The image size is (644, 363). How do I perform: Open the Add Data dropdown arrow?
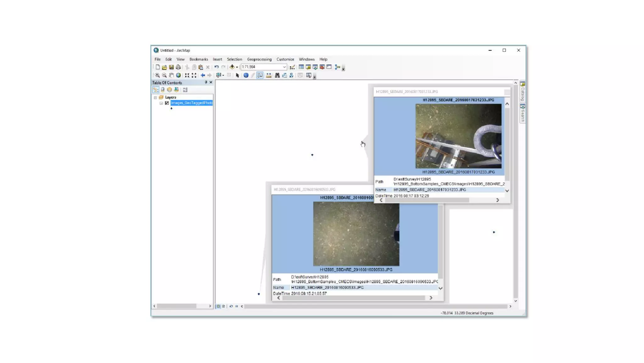(237, 67)
